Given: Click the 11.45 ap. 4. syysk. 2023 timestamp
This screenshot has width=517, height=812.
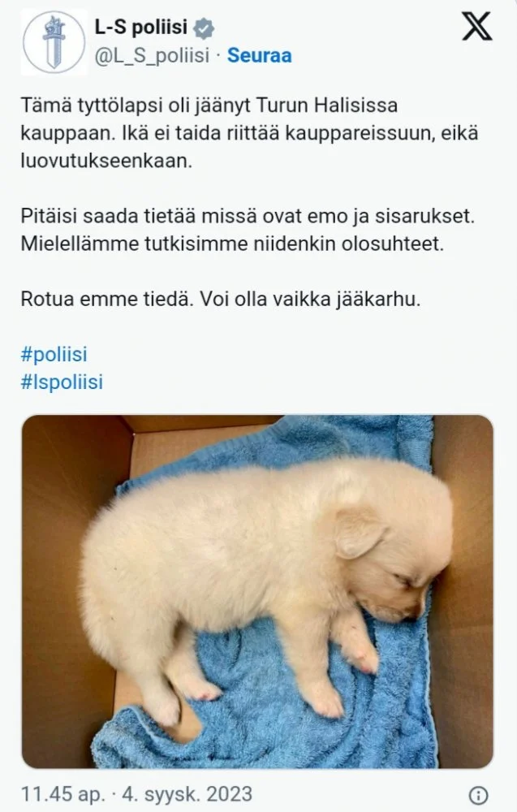Looking at the screenshot, I should click(136, 794).
